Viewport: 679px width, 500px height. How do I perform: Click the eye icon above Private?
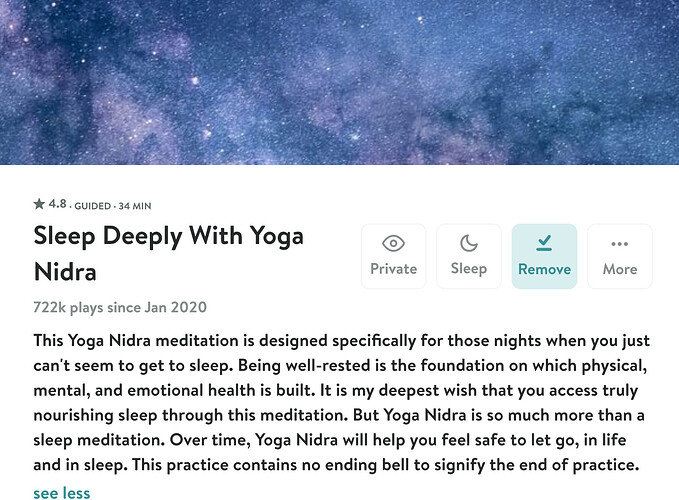[x=393, y=243]
